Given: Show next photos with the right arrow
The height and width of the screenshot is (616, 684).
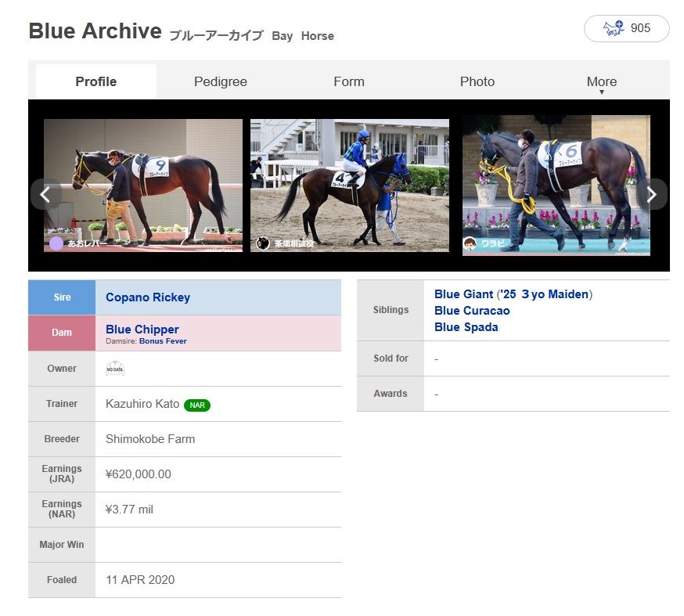Looking at the screenshot, I should pyautogui.click(x=652, y=195).
